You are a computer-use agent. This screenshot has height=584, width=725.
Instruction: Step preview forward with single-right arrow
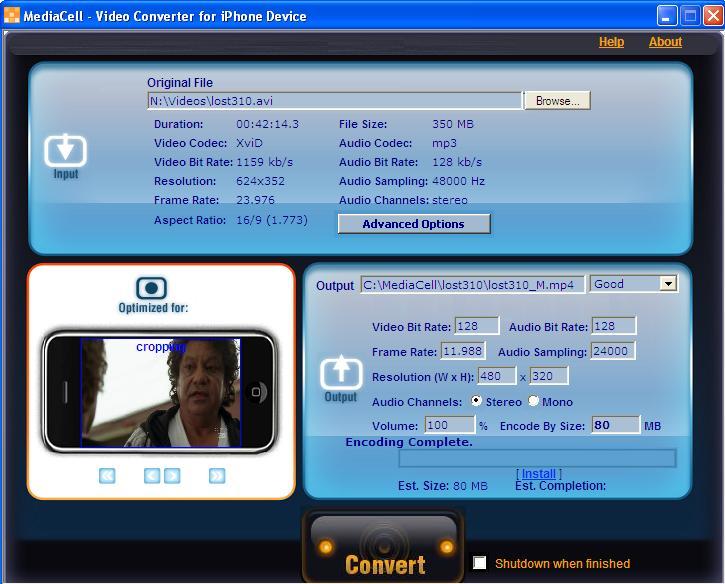click(172, 475)
